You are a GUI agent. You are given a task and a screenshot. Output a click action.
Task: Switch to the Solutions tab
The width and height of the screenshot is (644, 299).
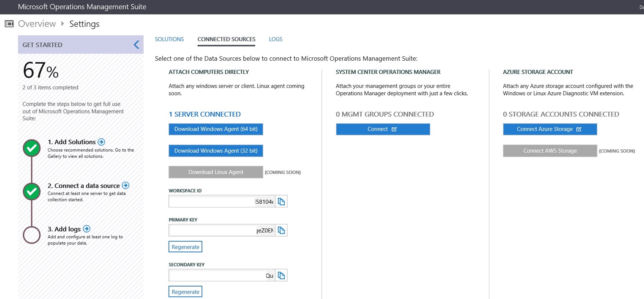pyautogui.click(x=169, y=39)
